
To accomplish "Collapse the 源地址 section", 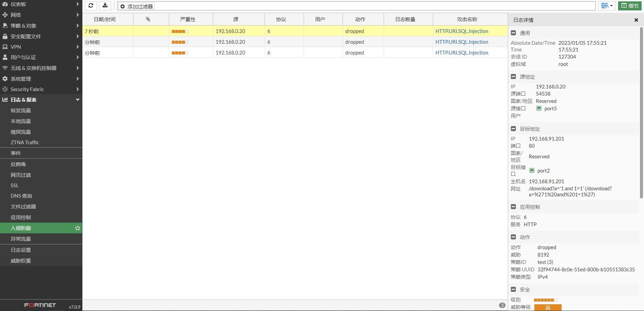I will point(514,77).
